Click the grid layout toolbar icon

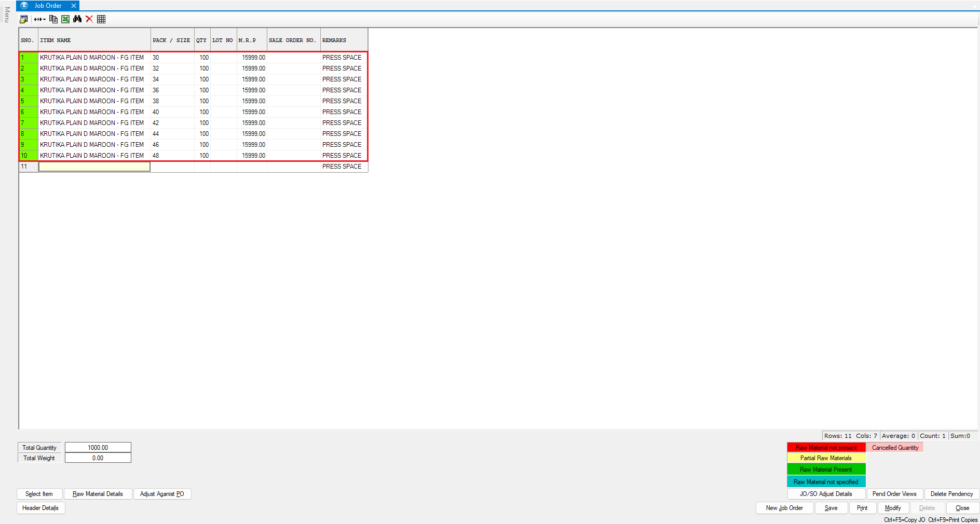(101, 19)
